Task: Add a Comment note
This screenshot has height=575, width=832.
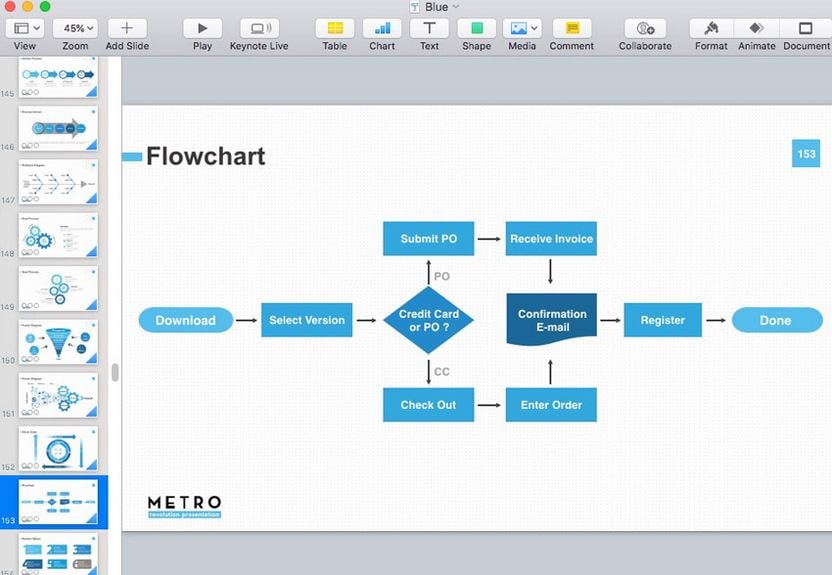Action: tap(572, 28)
